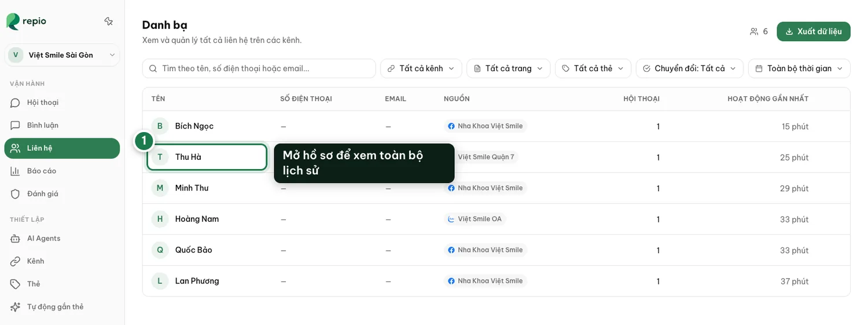Screen dimensions: 868x325
Task: Click Hoạt động gần nhất column header
Action: click(x=768, y=99)
